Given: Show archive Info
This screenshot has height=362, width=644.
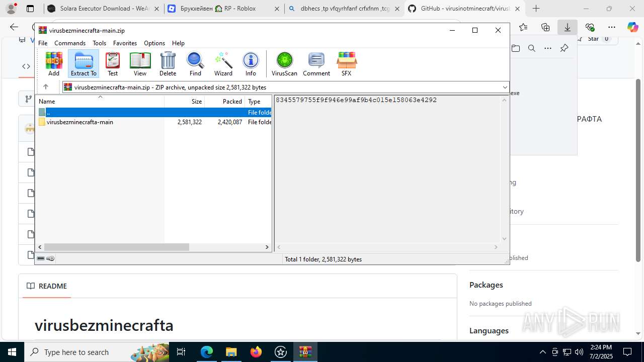Looking at the screenshot, I should point(251,64).
